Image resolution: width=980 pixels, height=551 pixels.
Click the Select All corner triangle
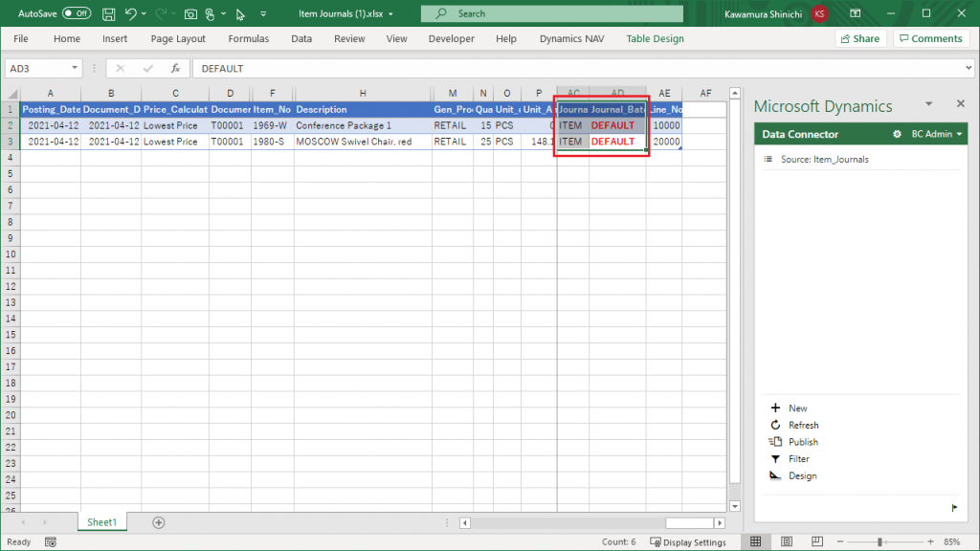[x=11, y=94]
